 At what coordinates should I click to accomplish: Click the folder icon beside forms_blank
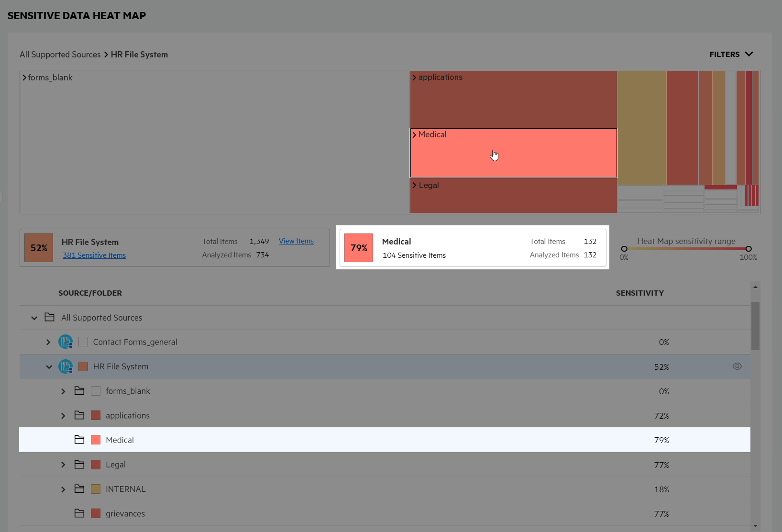(79, 391)
